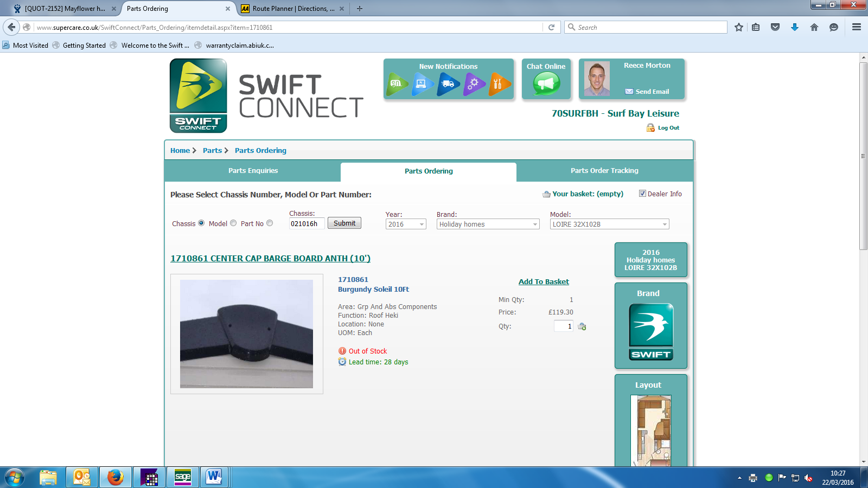Bookmark this page with the star icon
Viewport: 868px width, 488px height.
pyautogui.click(x=739, y=27)
